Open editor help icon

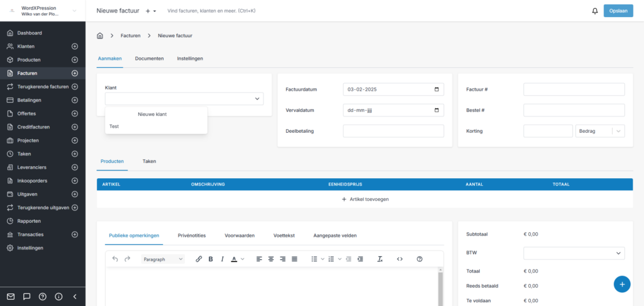(x=419, y=259)
